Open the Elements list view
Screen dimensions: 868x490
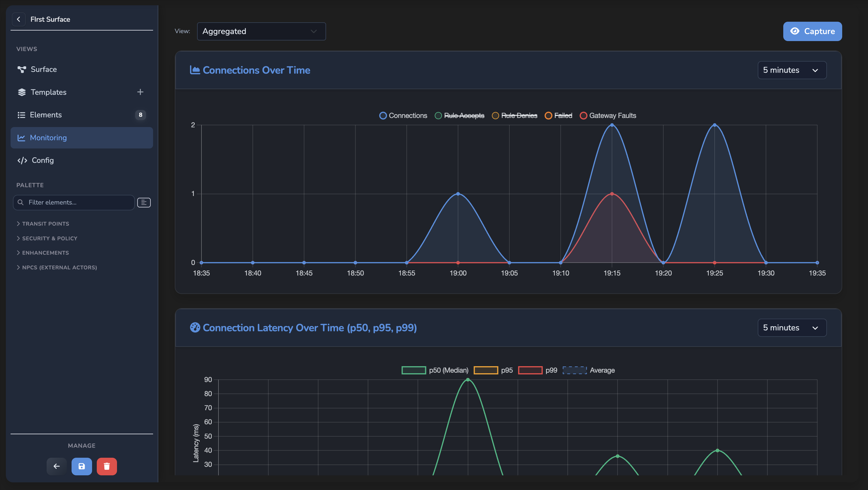[82, 115]
